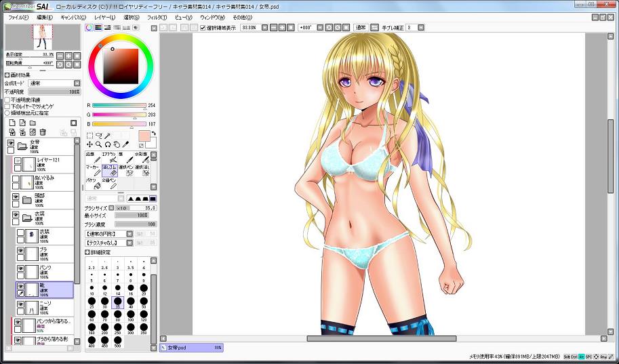Open the レイヤー(L) menu
The width and height of the screenshot is (619, 364).
pyautogui.click(x=105, y=16)
